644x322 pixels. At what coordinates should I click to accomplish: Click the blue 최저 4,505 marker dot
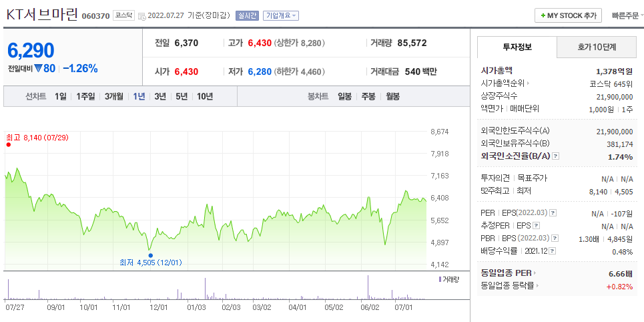tap(150, 255)
